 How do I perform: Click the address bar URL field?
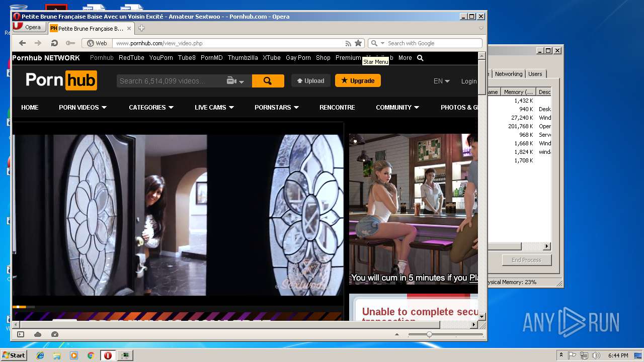[229, 43]
